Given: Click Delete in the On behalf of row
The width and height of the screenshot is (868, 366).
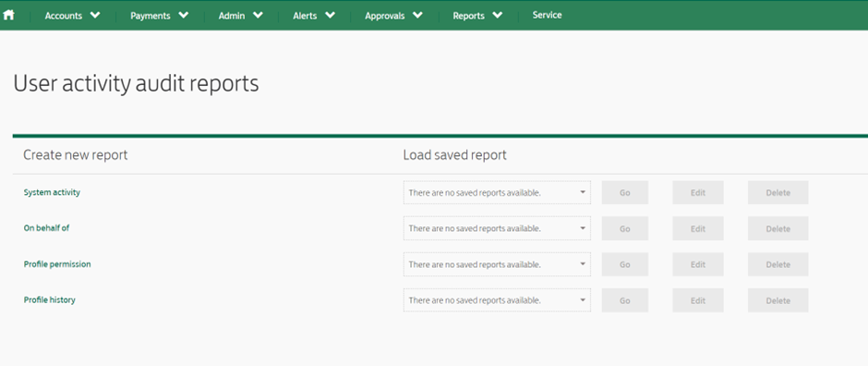Looking at the screenshot, I should (x=778, y=228).
